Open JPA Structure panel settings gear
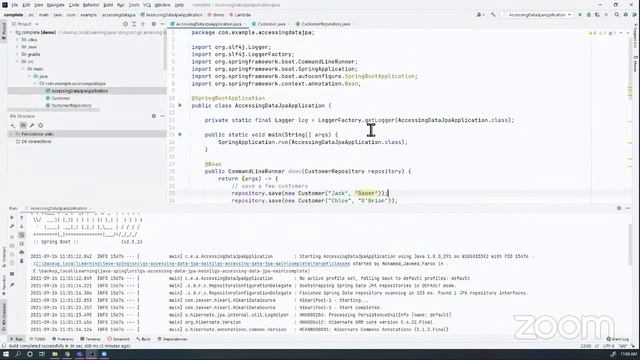Image resolution: width=640 pixels, height=360 pixels. [153, 116]
